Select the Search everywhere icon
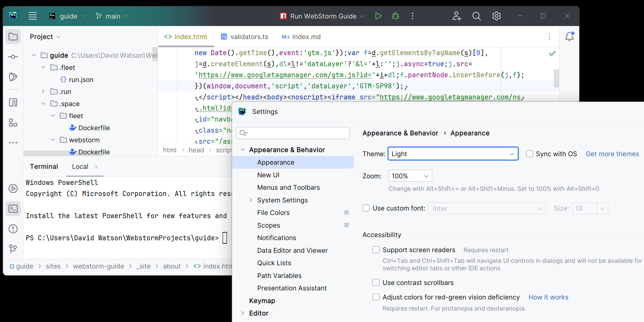This screenshot has width=644, height=322. tap(476, 17)
